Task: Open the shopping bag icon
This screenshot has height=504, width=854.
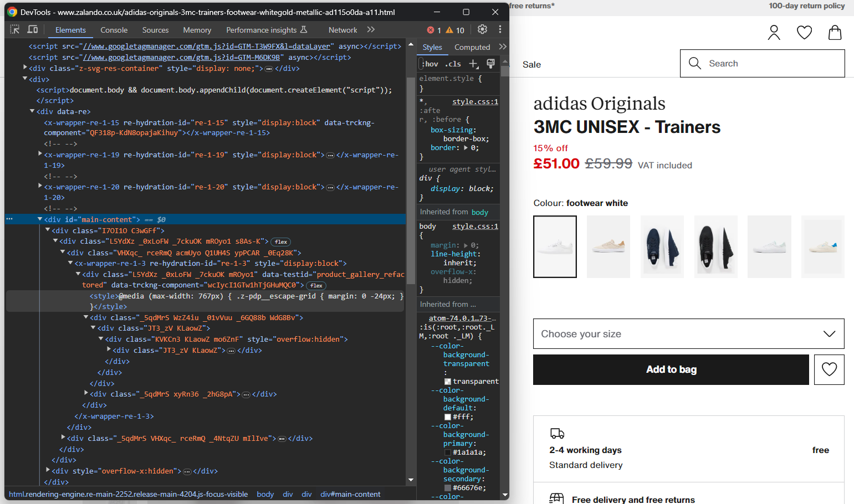Action: (835, 33)
